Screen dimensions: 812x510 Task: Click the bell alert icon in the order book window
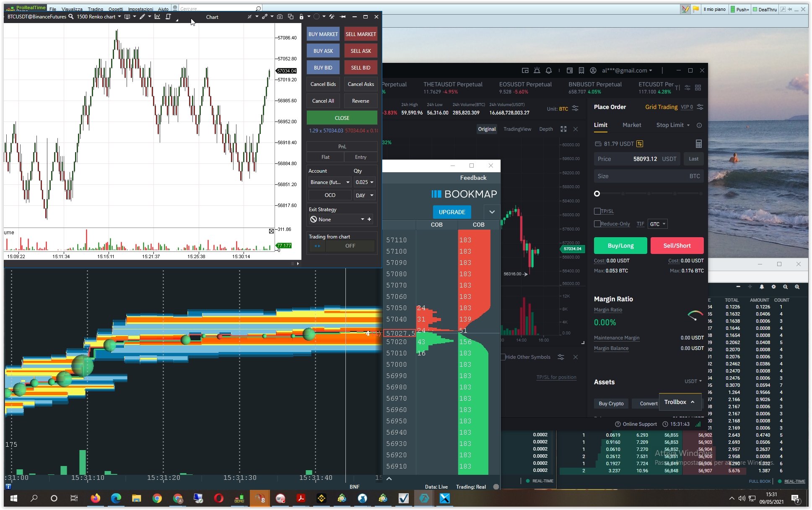click(x=762, y=287)
